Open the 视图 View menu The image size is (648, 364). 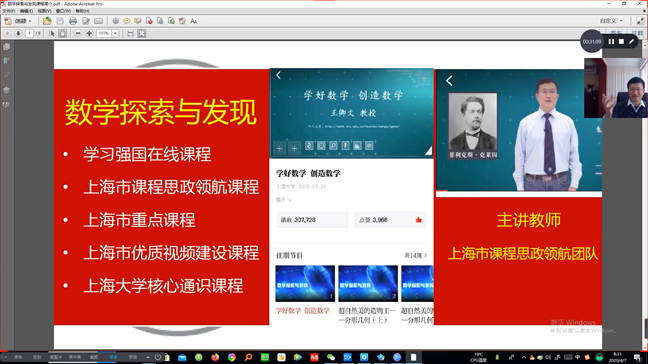pyautogui.click(x=45, y=11)
